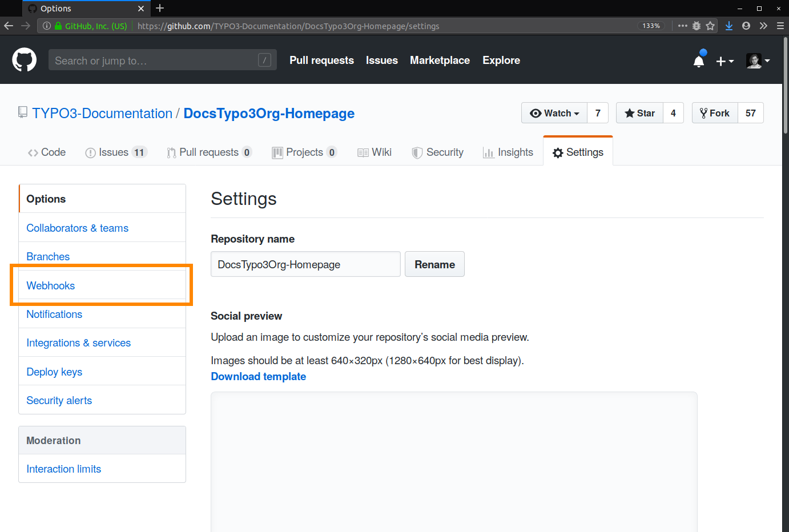Open Webhooks settings

[x=102, y=285]
